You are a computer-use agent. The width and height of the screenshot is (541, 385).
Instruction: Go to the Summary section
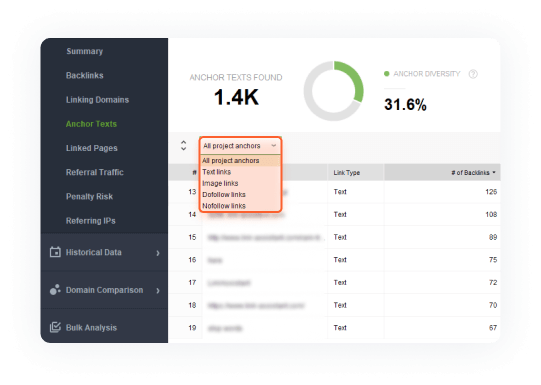(x=85, y=51)
